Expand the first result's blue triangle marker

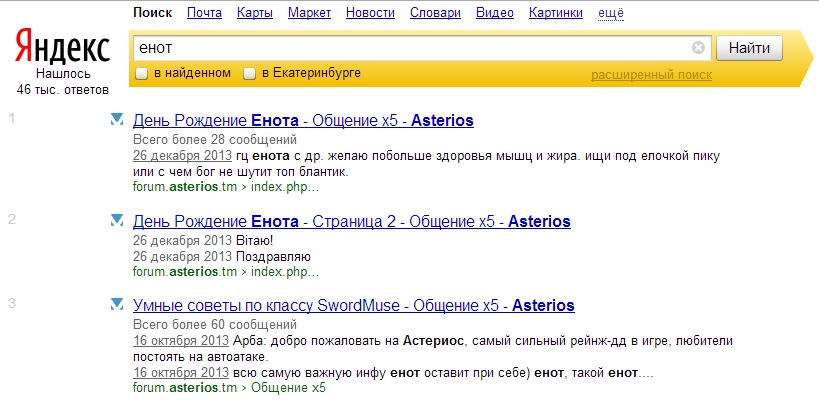click(x=117, y=120)
